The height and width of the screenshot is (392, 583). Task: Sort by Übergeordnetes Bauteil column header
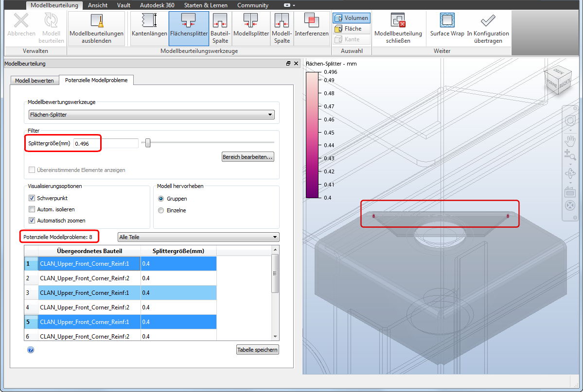(89, 251)
